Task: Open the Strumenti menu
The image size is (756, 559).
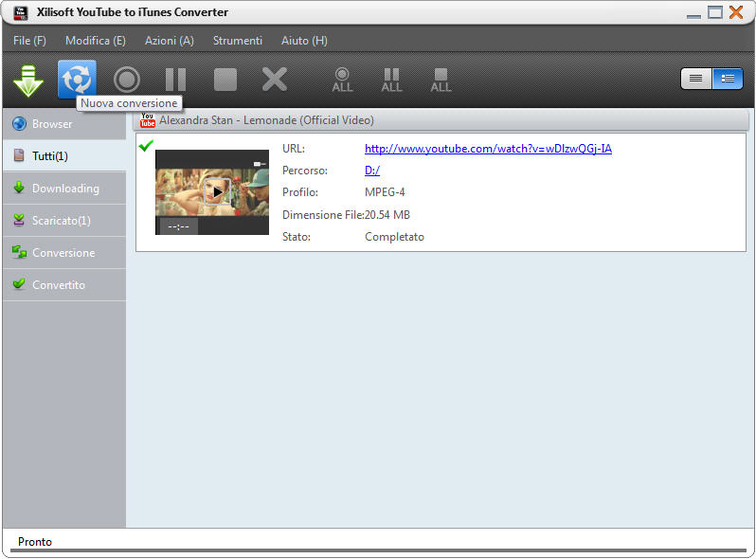Action: [238, 41]
